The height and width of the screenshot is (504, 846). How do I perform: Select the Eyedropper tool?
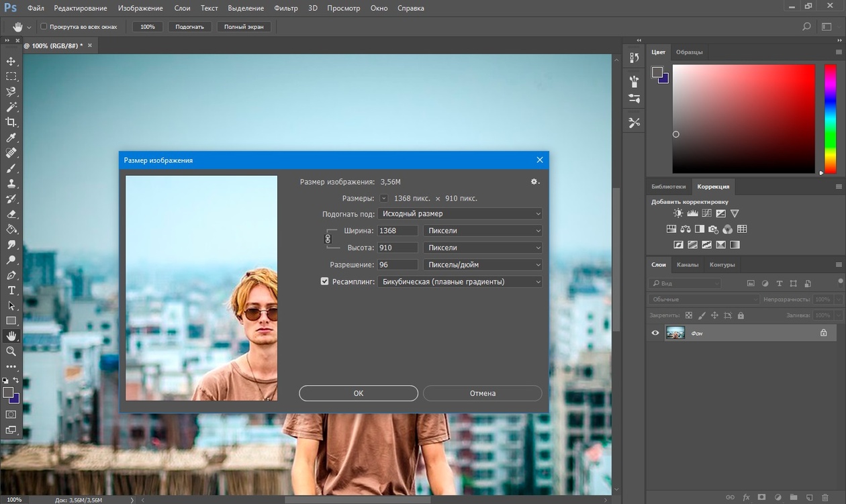click(x=11, y=138)
